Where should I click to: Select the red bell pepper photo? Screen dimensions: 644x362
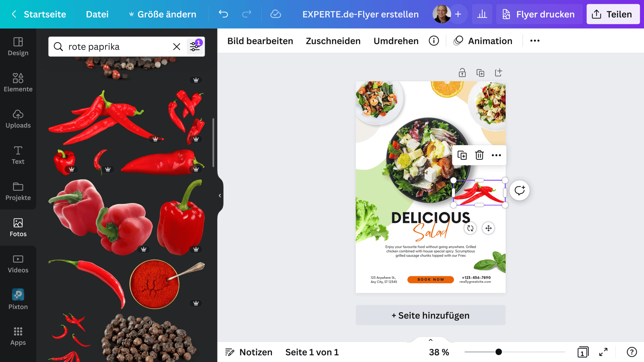[180, 218]
